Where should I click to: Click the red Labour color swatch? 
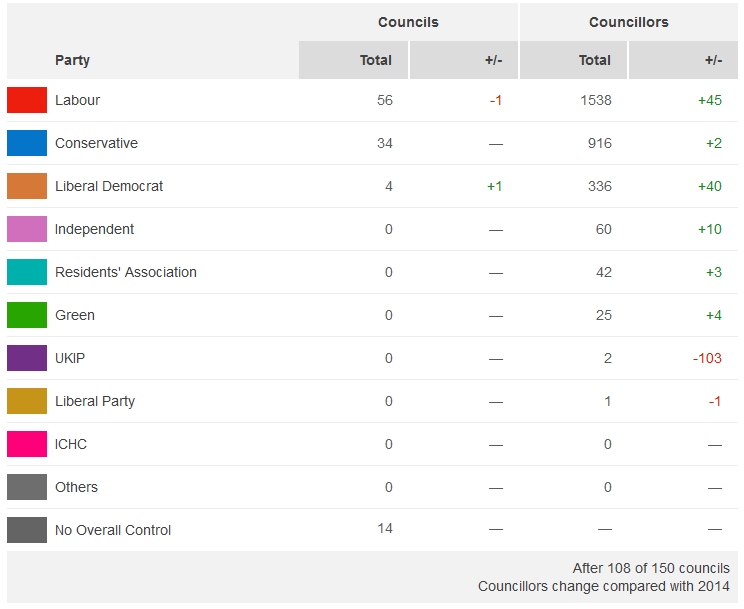click(x=27, y=100)
